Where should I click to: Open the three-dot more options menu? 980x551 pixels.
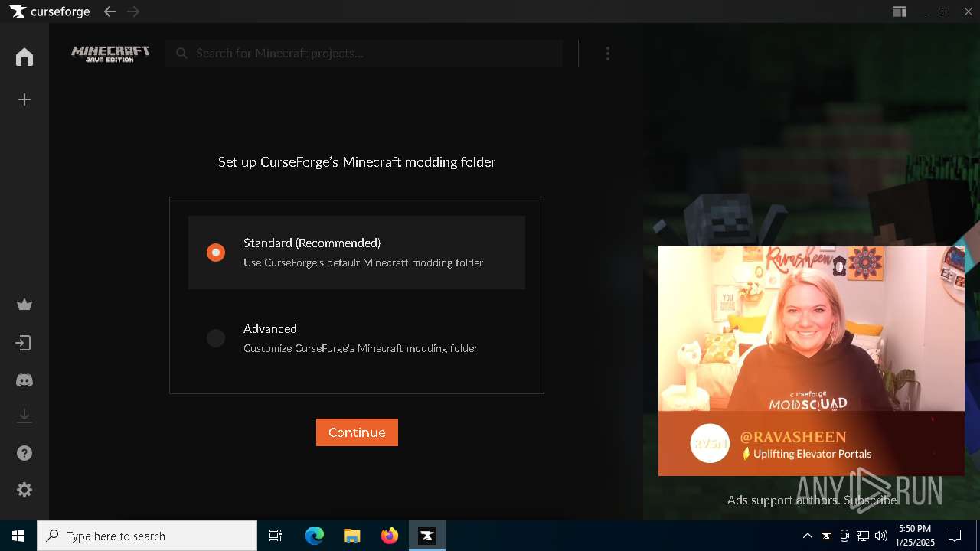(608, 54)
